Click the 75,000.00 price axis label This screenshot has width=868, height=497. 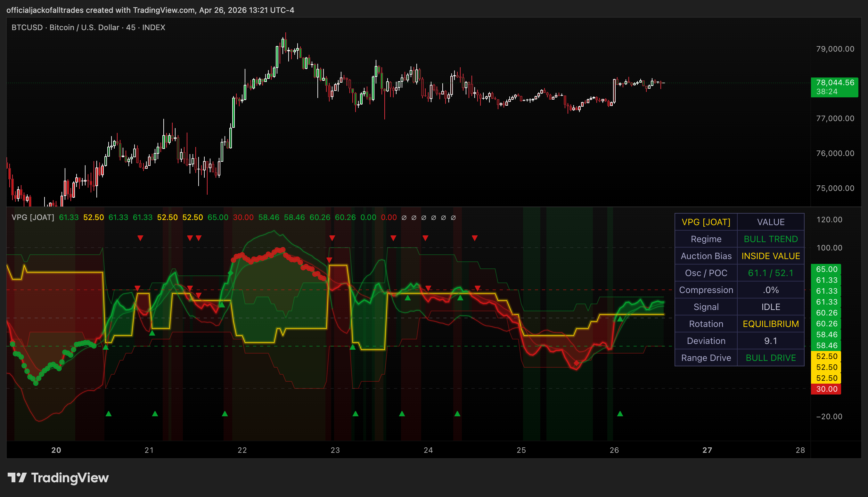coord(835,188)
